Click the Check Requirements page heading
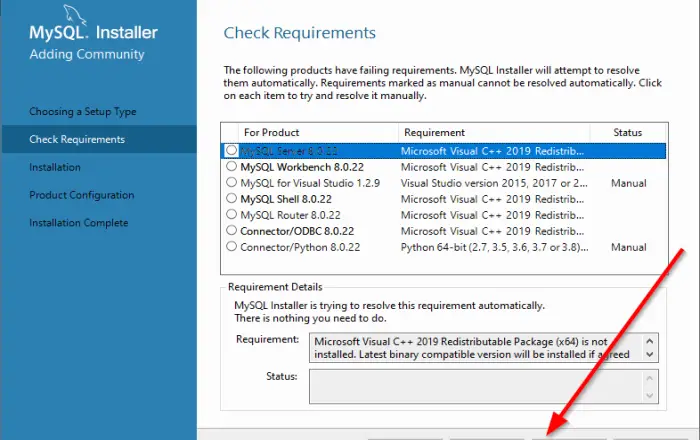Image resolution: width=700 pixels, height=440 pixels. pos(300,33)
